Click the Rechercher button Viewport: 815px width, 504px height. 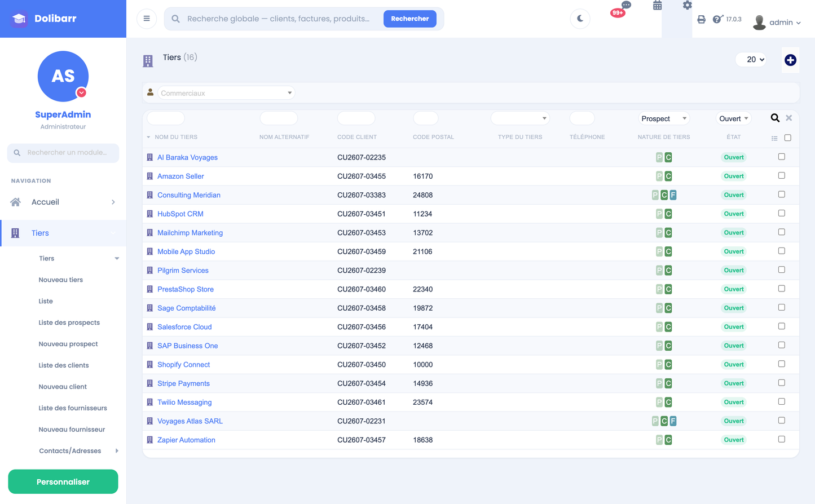(410, 19)
